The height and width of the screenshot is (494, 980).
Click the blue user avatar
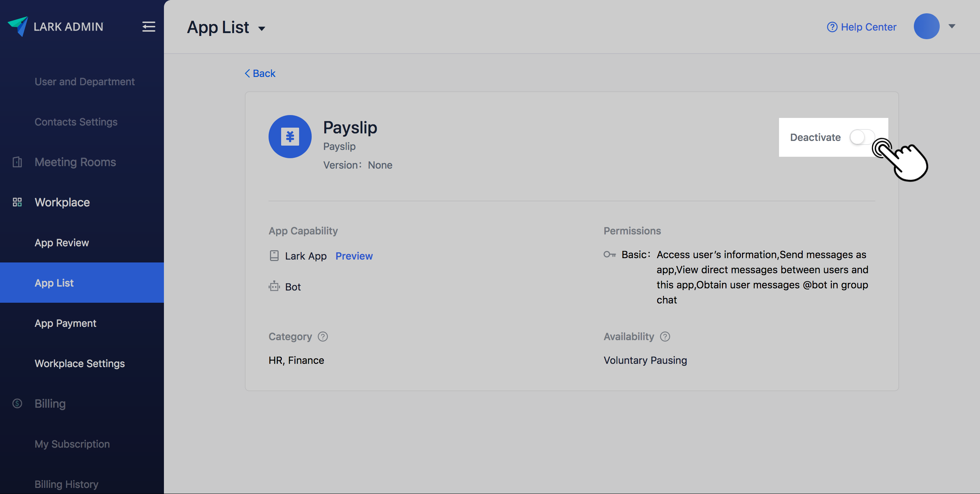927,26
